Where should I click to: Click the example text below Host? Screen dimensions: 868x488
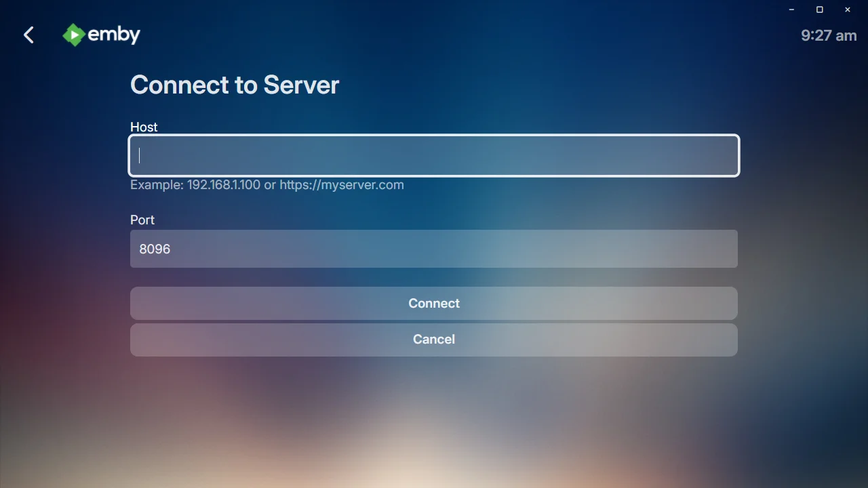(x=267, y=184)
